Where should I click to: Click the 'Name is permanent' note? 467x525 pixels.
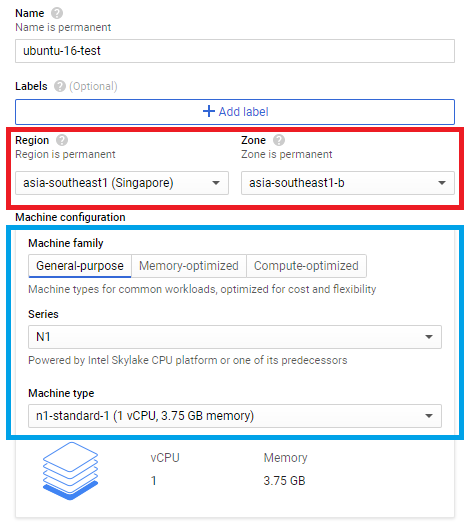pyautogui.click(x=63, y=27)
